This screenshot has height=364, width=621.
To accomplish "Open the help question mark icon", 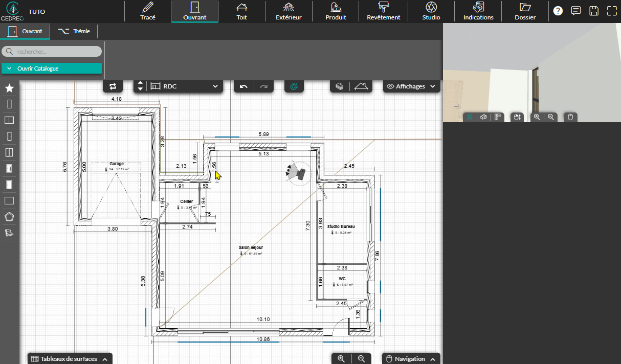I will (x=558, y=11).
